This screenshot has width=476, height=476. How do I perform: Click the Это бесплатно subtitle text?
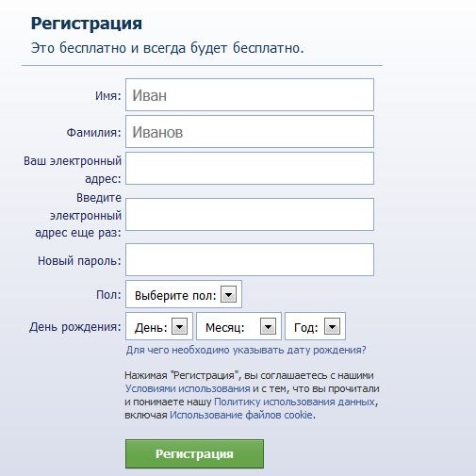click(168, 48)
